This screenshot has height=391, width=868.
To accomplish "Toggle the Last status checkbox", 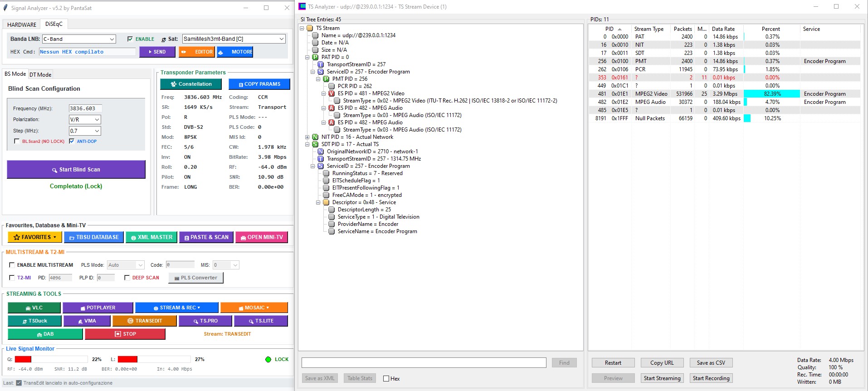I will [x=19, y=383].
